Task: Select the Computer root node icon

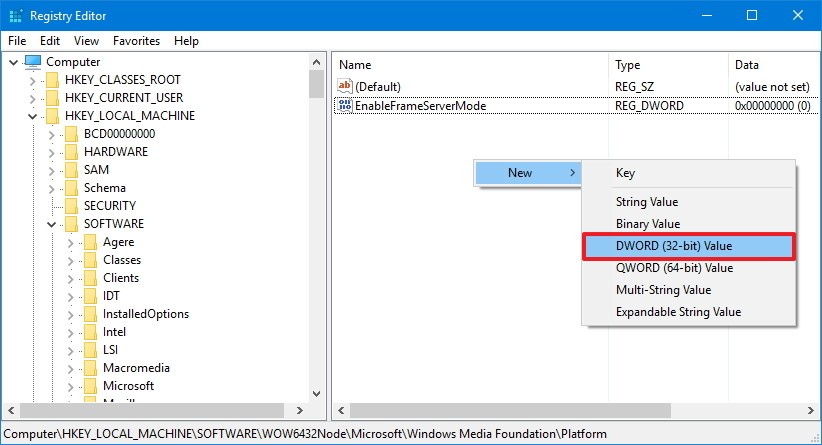Action: click(x=33, y=62)
